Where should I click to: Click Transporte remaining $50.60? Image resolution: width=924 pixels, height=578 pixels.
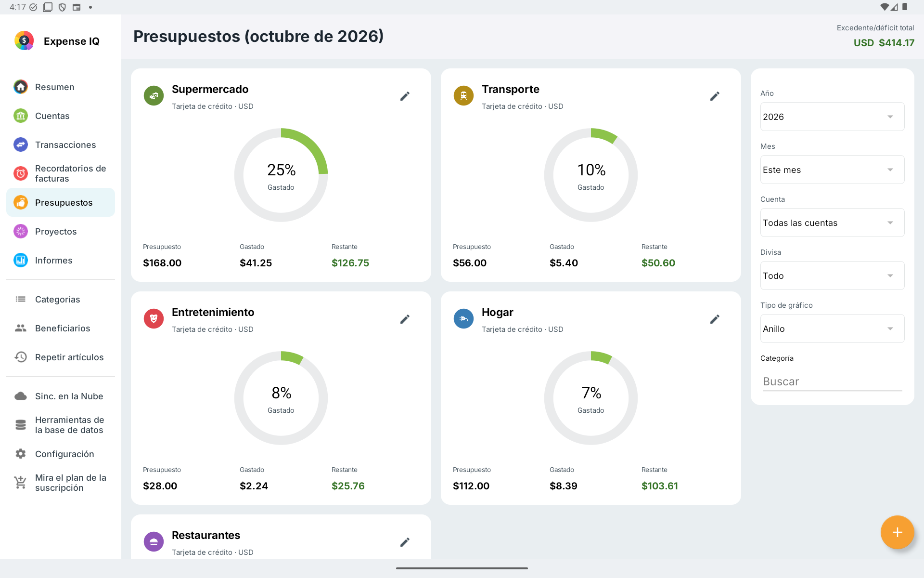tap(658, 263)
